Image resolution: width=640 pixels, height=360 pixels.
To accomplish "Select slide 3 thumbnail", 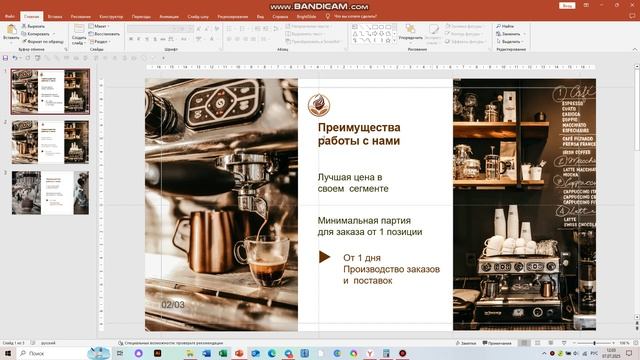I will click(50, 193).
